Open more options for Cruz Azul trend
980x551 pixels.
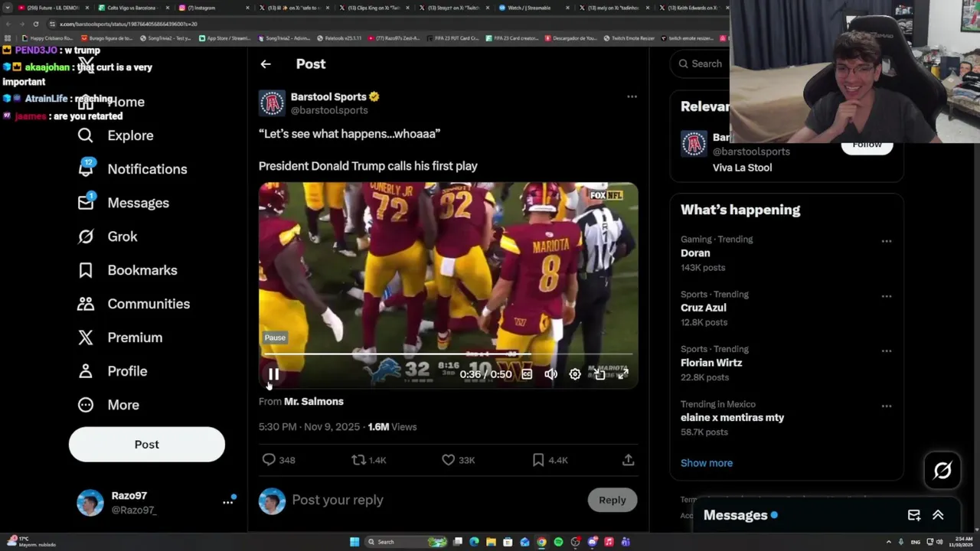tap(886, 296)
